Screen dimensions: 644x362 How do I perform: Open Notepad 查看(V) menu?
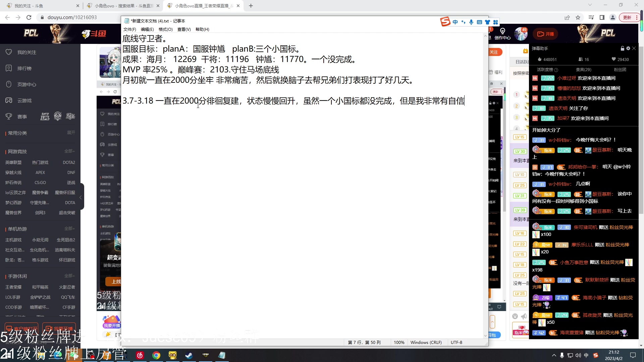pyautogui.click(x=184, y=29)
